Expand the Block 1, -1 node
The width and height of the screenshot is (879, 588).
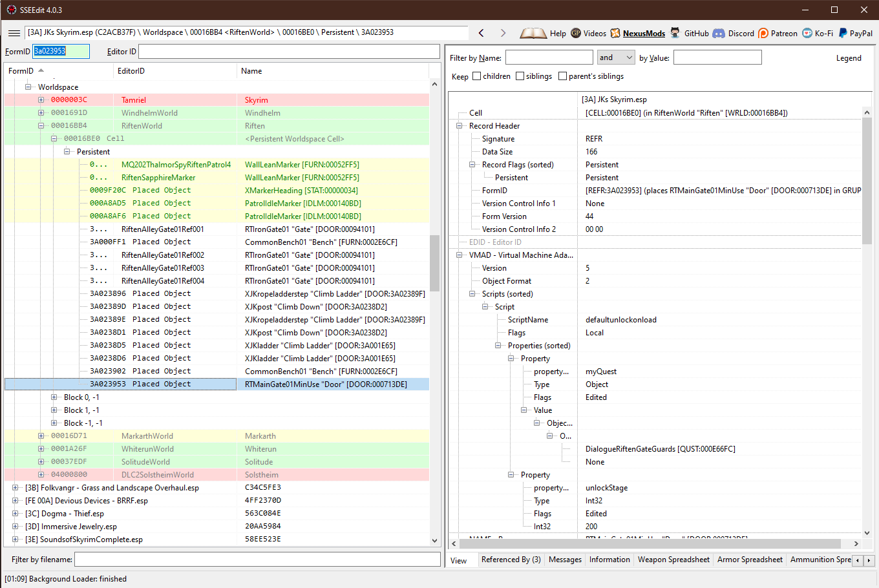pyautogui.click(x=54, y=410)
